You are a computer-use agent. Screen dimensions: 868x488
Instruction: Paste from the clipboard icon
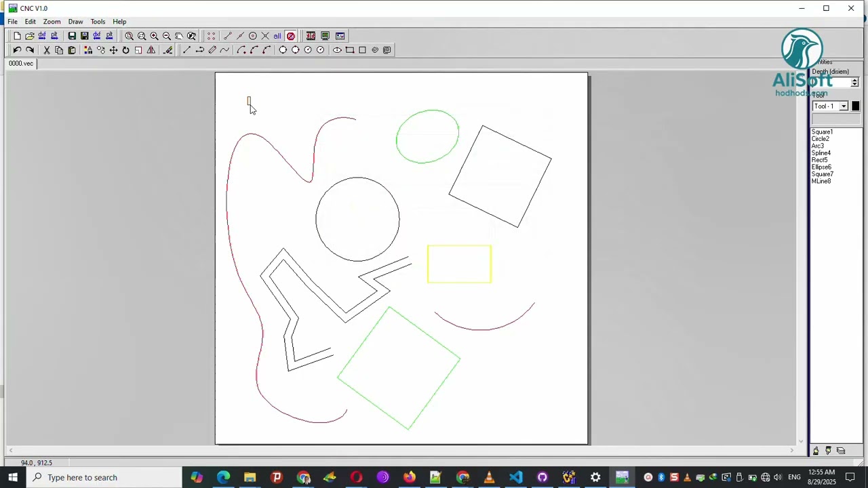tap(72, 50)
